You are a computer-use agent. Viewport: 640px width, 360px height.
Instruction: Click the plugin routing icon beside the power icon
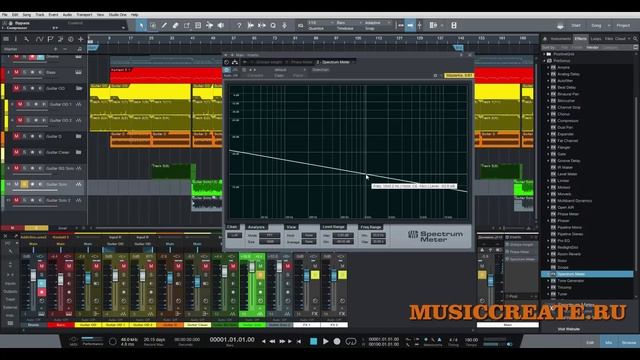pos(235,62)
